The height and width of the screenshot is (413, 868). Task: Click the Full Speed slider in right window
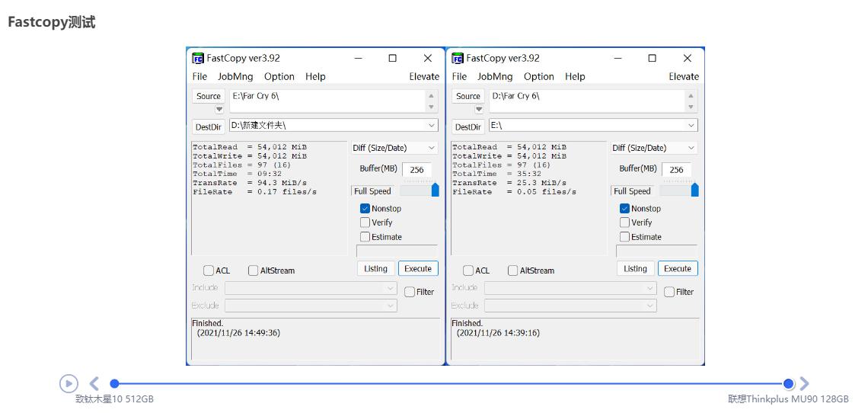tap(694, 190)
